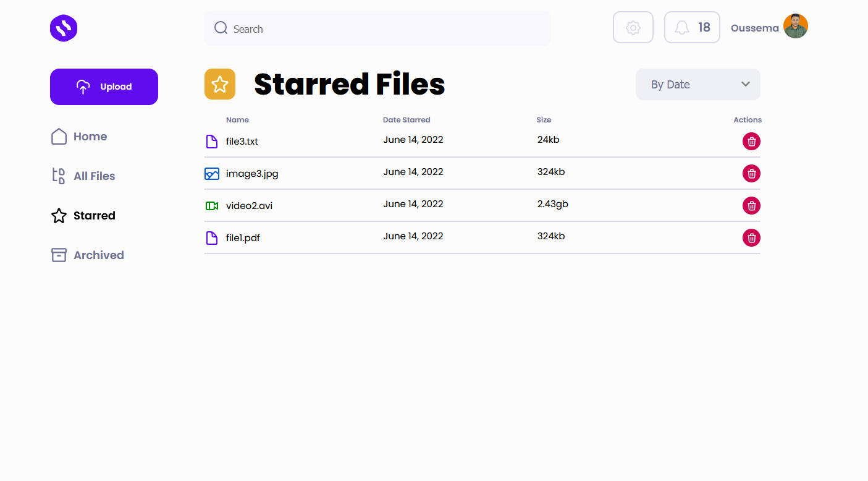Open notifications bell showing 18
Viewport: 868px width, 481px height.
(692, 28)
